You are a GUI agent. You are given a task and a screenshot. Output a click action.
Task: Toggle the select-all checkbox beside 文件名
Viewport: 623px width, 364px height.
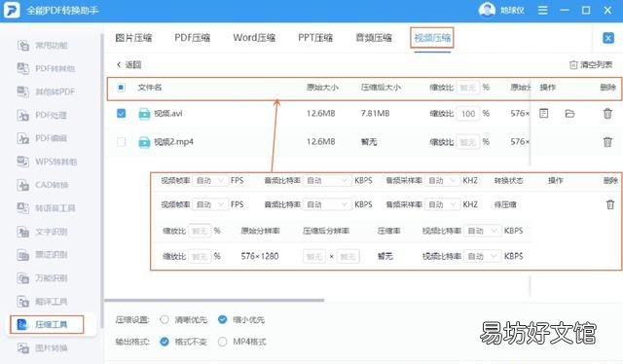point(121,87)
